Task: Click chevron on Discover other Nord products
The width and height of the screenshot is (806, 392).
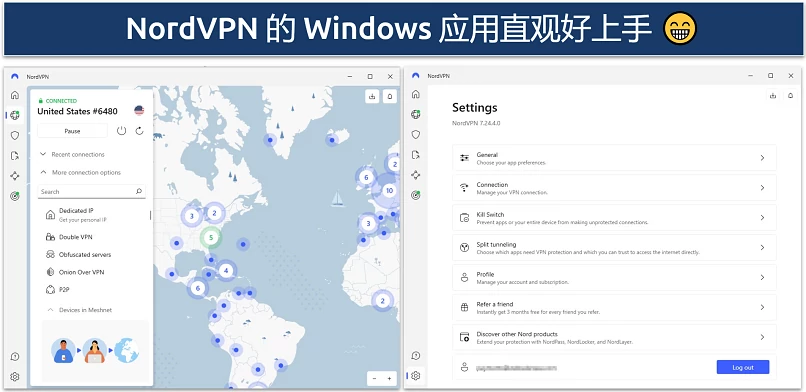Action: tap(762, 337)
